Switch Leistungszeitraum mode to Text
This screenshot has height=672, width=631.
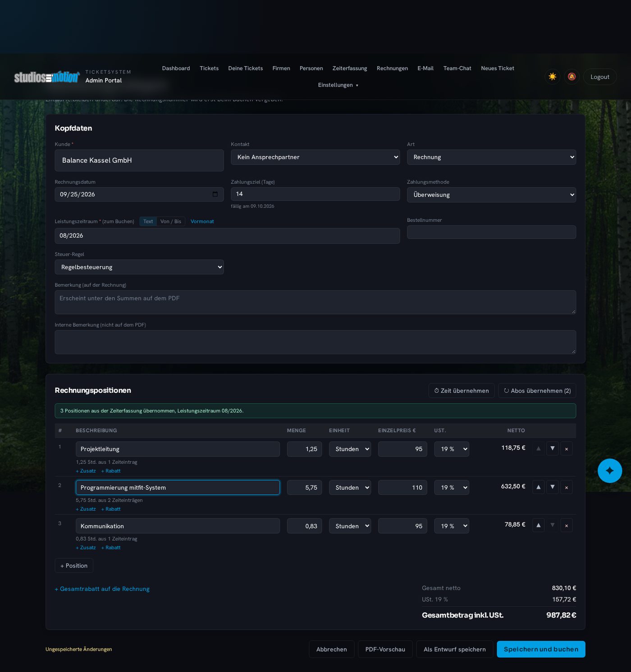(x=148, y=221)
